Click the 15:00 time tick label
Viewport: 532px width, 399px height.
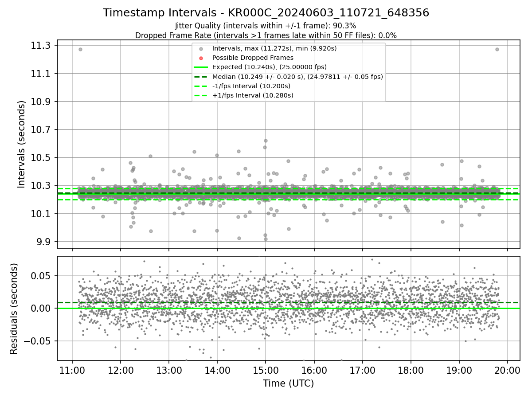pos(266,370)
